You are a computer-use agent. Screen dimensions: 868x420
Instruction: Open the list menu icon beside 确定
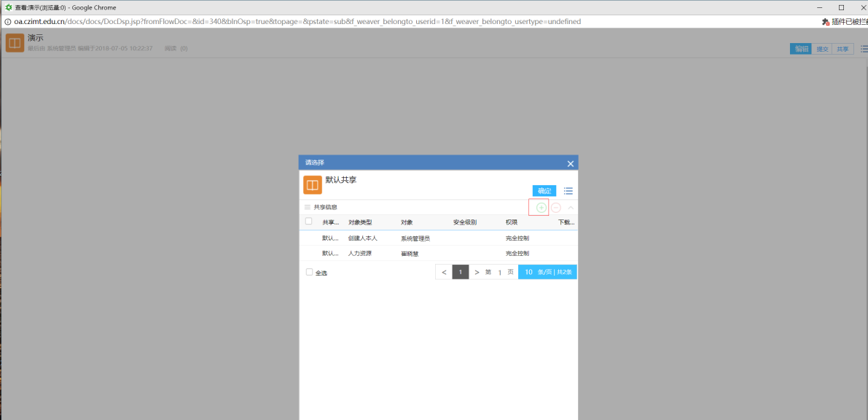[568, 191]
